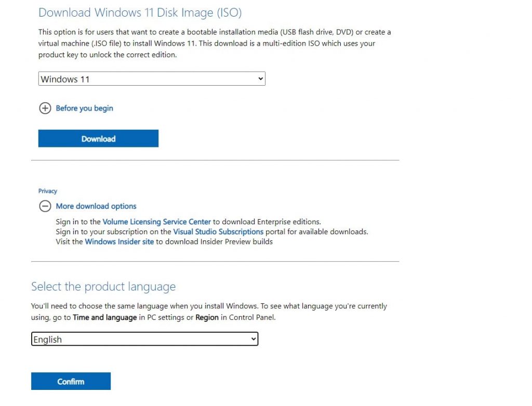Open the Windows 11 edition dropdown
This screenshot has width=532, height=406.
[151, 78]
